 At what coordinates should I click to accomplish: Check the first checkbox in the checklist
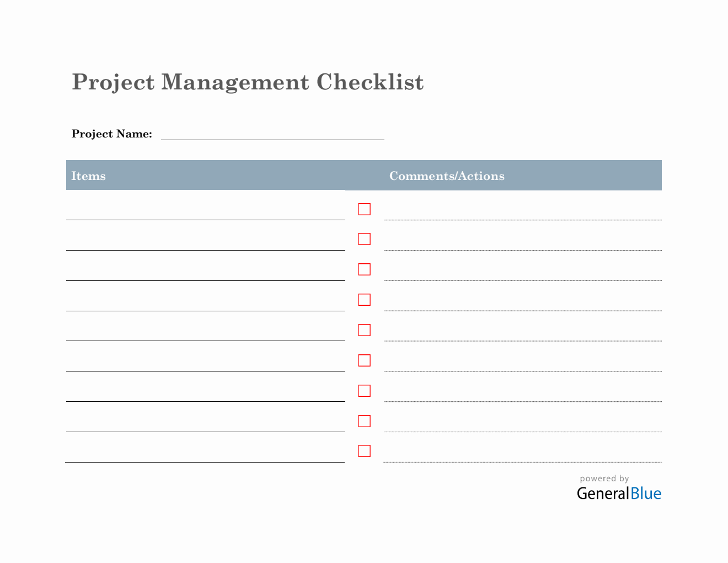point(364,209)
